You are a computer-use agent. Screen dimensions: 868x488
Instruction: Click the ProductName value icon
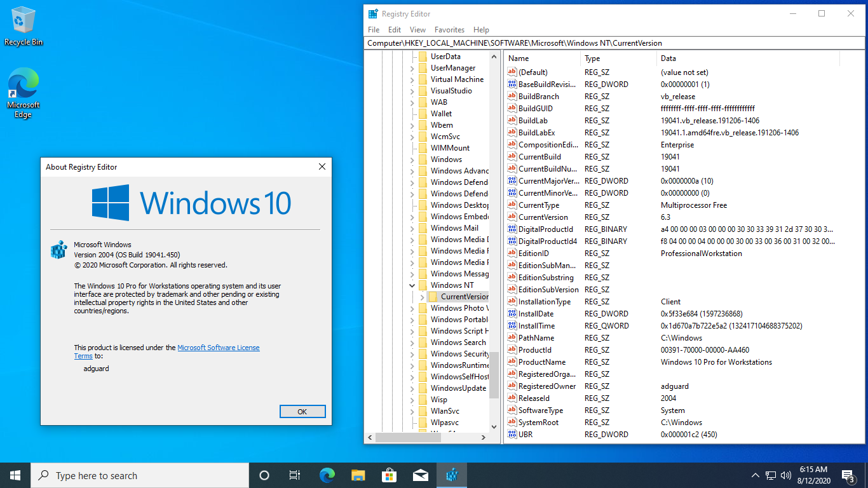coord(512,362)
